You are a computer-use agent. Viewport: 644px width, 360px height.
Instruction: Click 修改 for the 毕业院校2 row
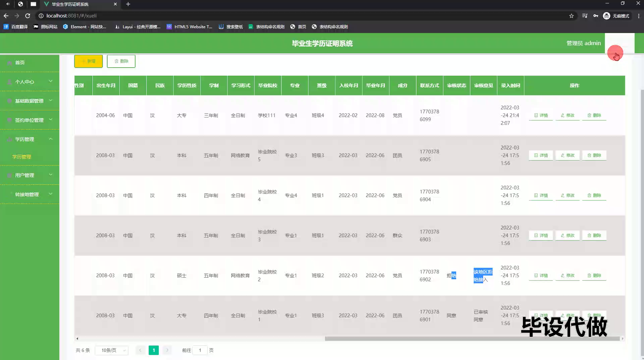[x=568, y=275]
